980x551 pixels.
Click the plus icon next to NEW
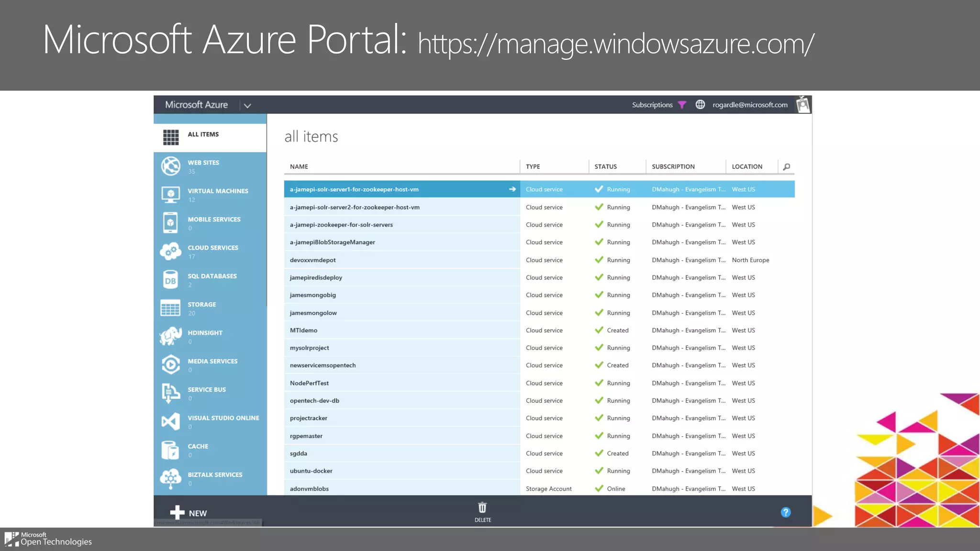pos(177,512)
